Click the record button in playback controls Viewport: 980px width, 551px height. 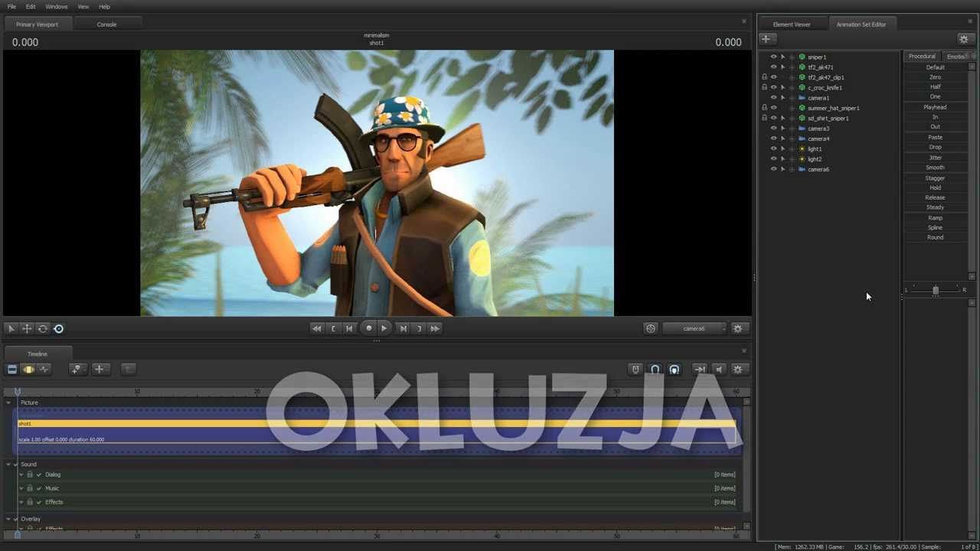tap(368, 328)
